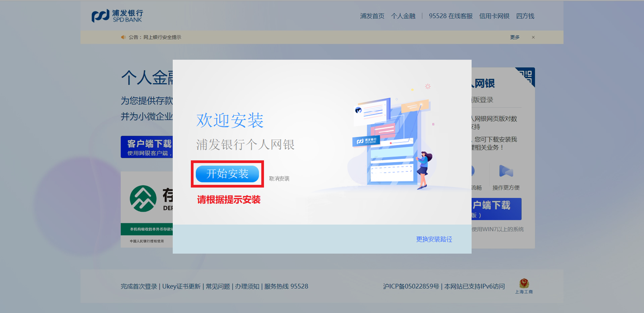
Task: Open the 个人金融 nav link
Action: (403, 16)
